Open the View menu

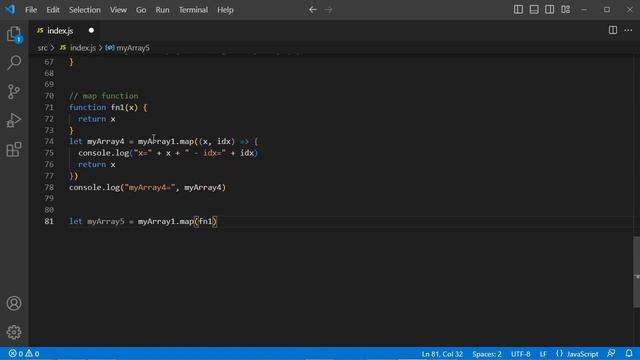[x=118, y=10]
